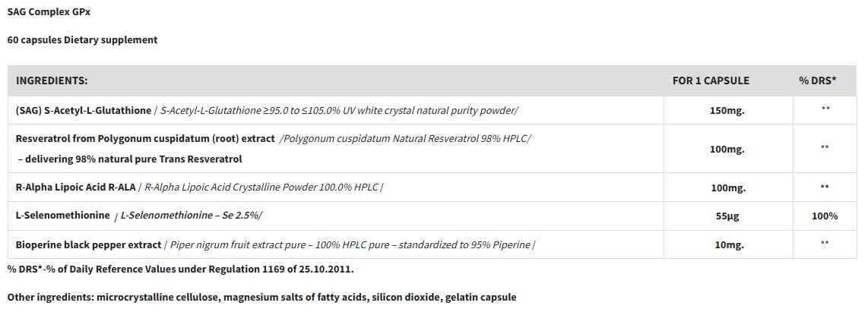Click the 'delivering 98% natural pure Trans Resveratrol' line

[x=129, y=159]
